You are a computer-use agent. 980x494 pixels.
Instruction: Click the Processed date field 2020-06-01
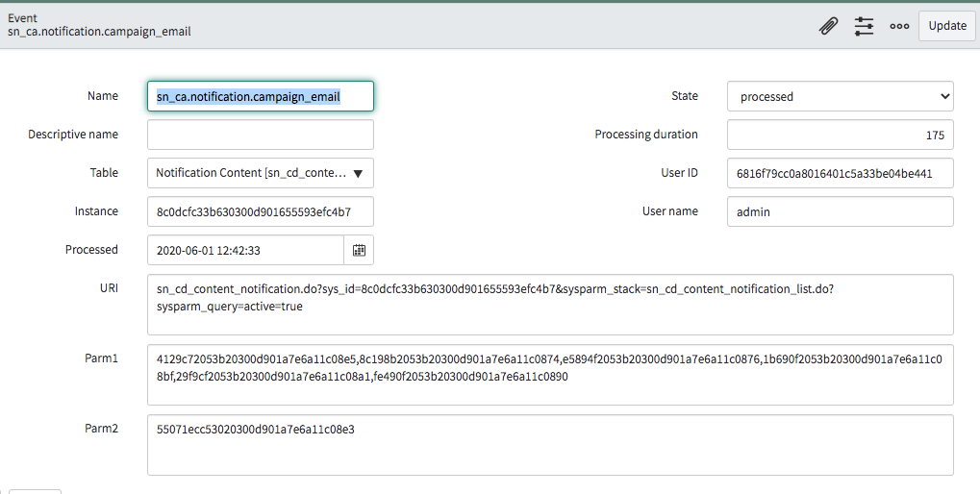(x=245, y=250)
